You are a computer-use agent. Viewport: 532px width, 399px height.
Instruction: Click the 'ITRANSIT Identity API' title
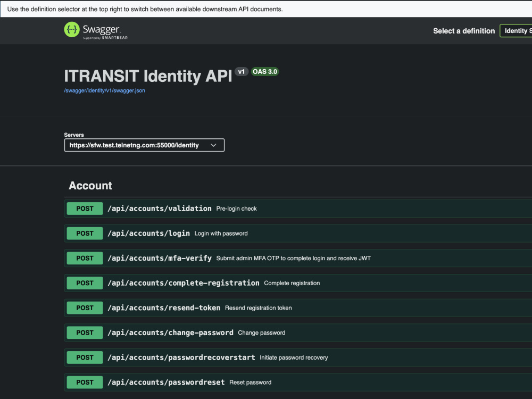pyautogui.click(x=148, y=76)
